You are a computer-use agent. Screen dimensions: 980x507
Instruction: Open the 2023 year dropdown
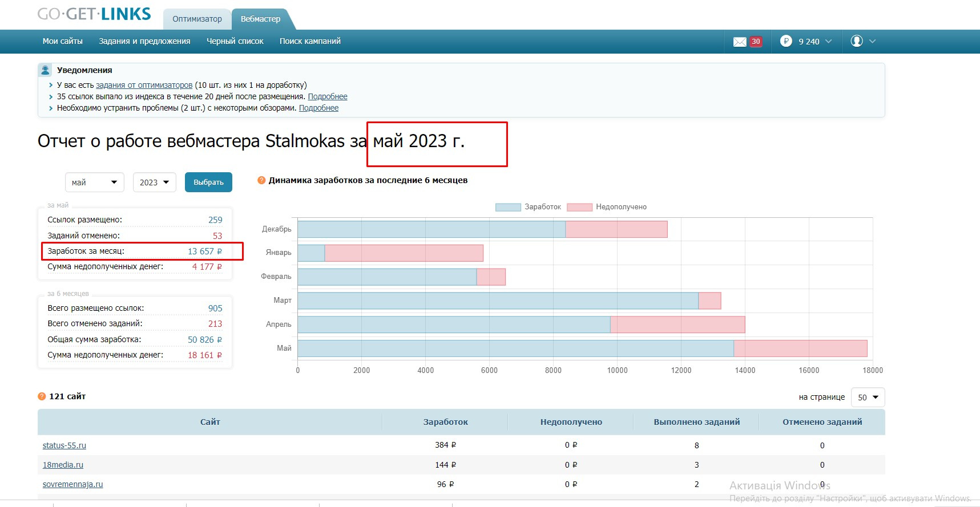click(155, 182)
